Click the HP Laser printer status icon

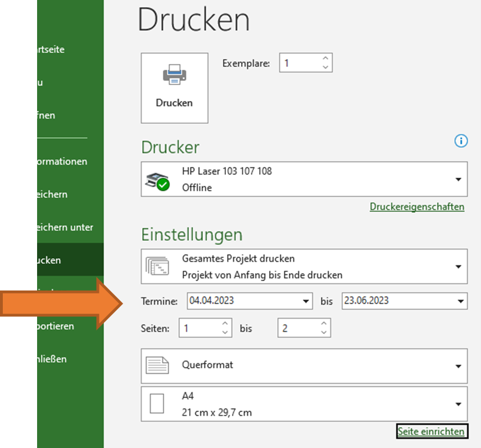(158, 180)
